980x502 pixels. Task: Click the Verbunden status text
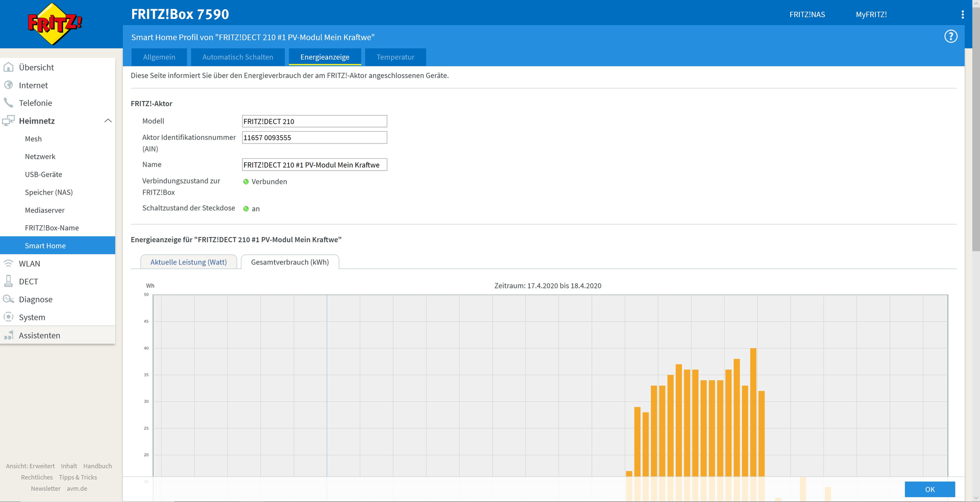[269, 181]
